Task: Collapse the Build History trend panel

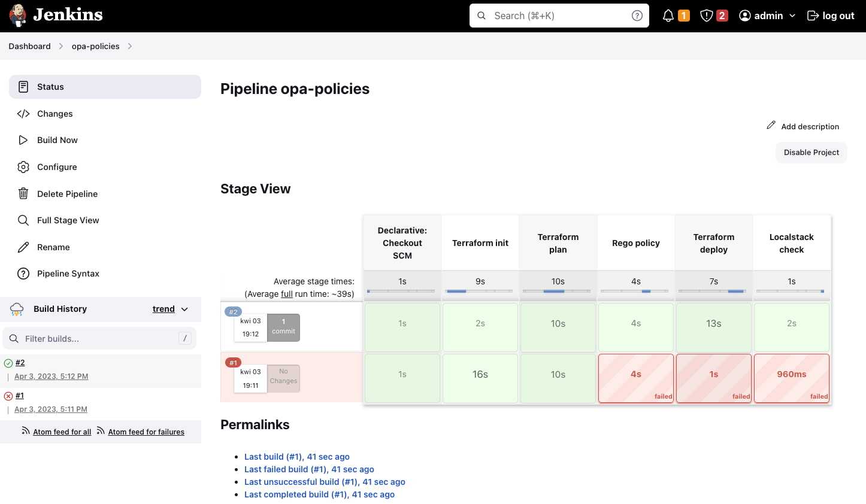Action: coord(184,309)
